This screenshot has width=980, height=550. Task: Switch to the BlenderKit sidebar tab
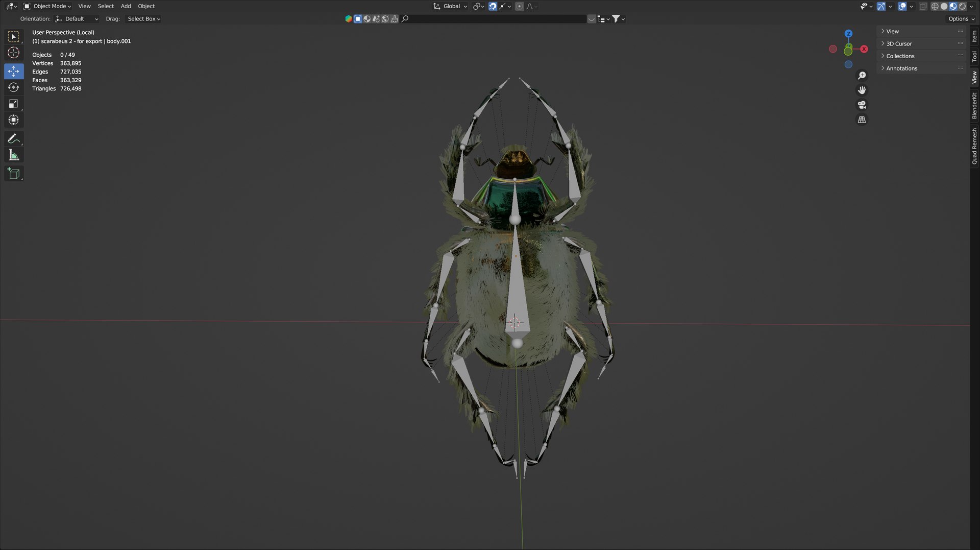pos(974,106)
